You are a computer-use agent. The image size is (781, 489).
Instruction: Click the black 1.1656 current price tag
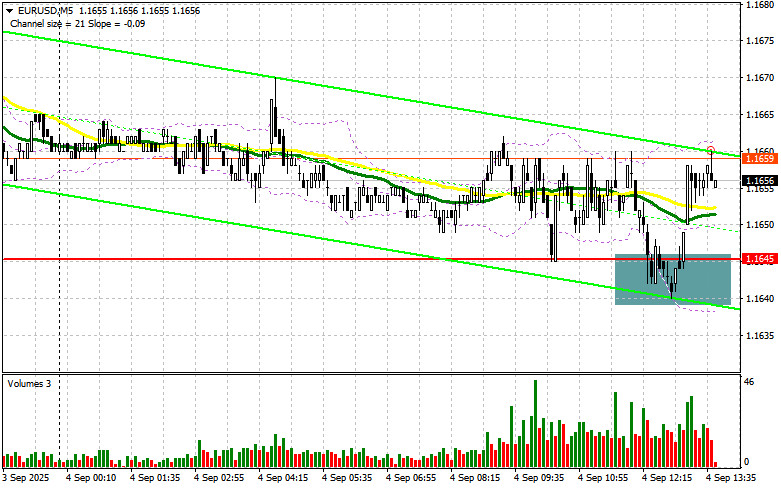pos(760,180)
